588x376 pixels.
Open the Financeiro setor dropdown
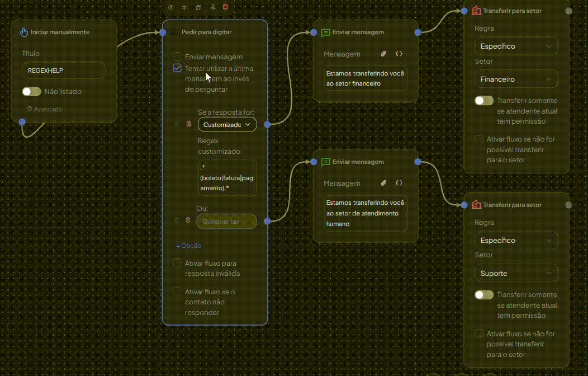coord(516,79)
